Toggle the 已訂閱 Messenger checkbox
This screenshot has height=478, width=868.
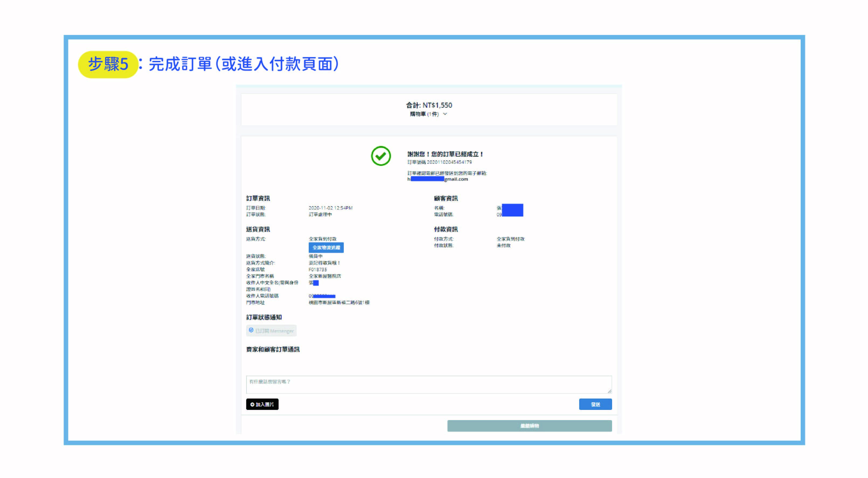251,330
